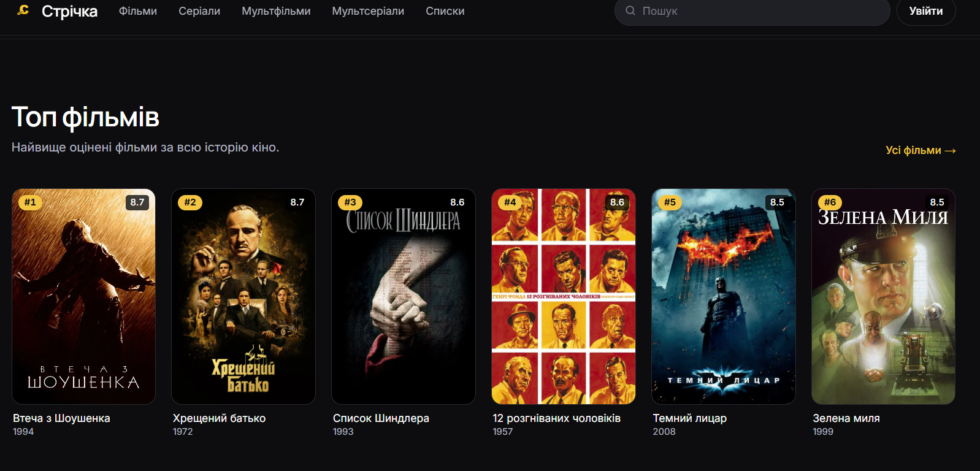980x471 pixels.
Task: Click the 8.6 rating on 12 розгніваних чоловіків
Action: point(617,202)
